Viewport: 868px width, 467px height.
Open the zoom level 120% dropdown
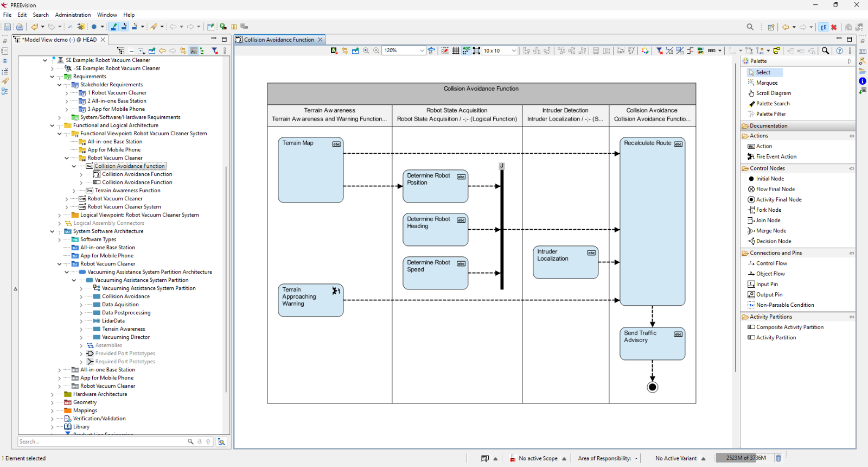click(x=422, y=51)
